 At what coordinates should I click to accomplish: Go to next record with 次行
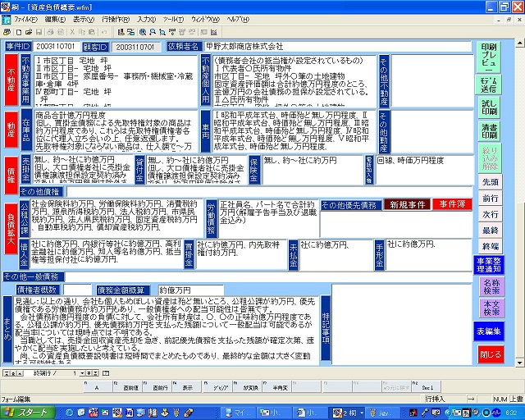pyautogui.click(x=491, y=214)
